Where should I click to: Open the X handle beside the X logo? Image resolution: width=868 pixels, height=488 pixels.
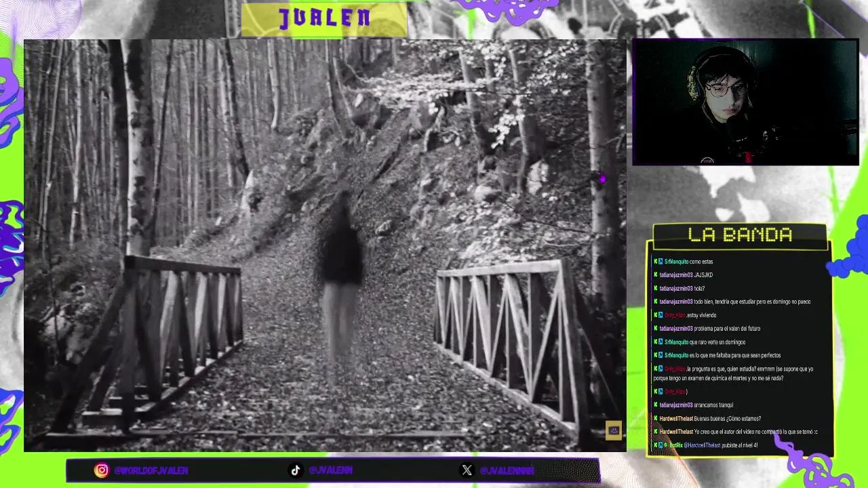(507, 470)
